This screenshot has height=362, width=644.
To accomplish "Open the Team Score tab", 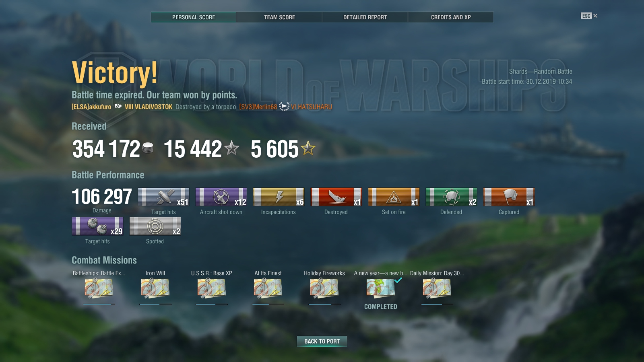I will [x=279, y=17].
